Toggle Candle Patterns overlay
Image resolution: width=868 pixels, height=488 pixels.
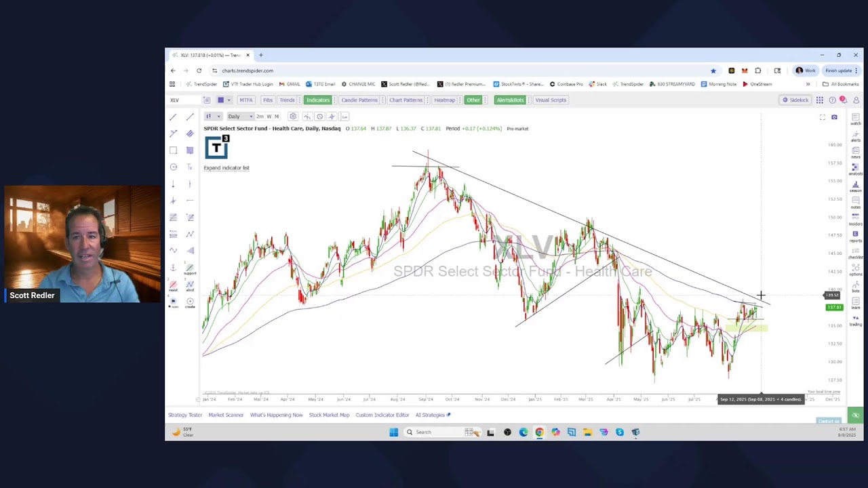(x=359, y=100)
